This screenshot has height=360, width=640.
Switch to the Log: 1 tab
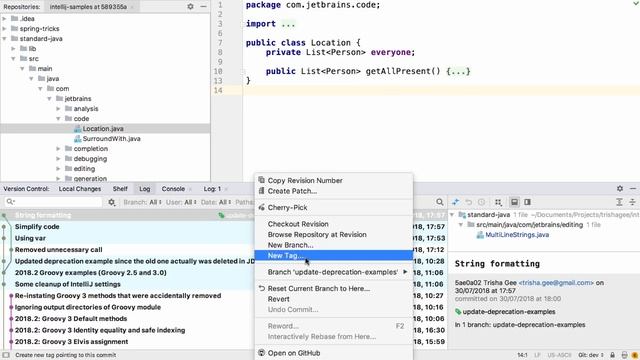[x=212, y=189]
